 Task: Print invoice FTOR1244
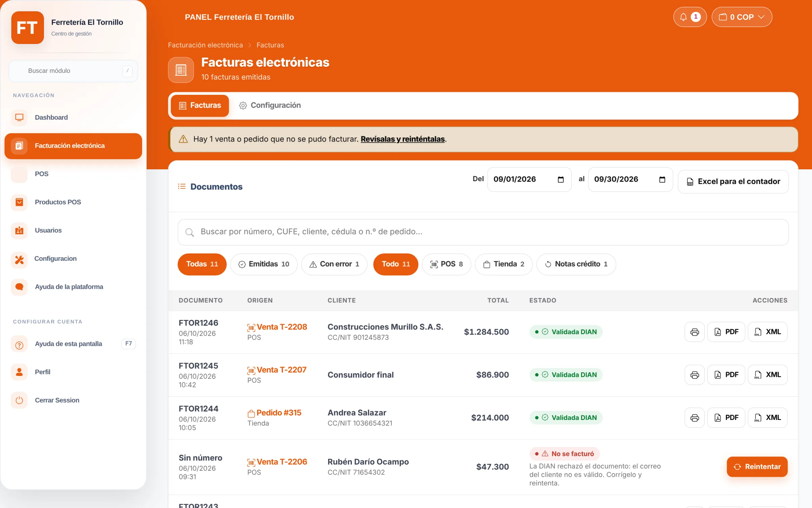point(695,418)
